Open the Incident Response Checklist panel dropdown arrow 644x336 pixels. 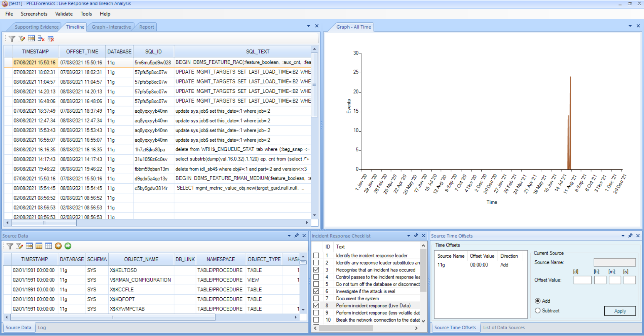(408, 236)
